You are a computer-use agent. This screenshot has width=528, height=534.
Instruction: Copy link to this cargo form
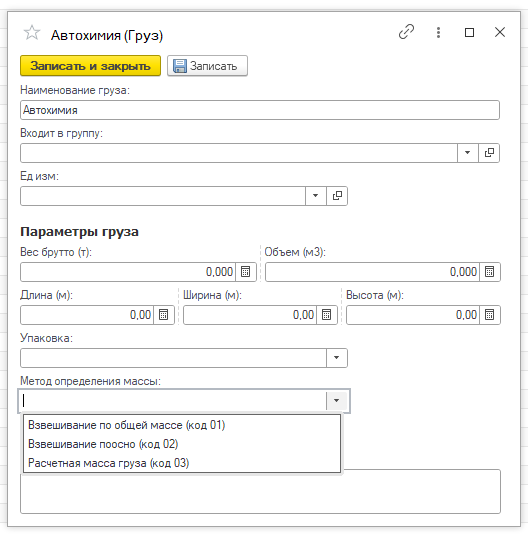click(406, 32)
